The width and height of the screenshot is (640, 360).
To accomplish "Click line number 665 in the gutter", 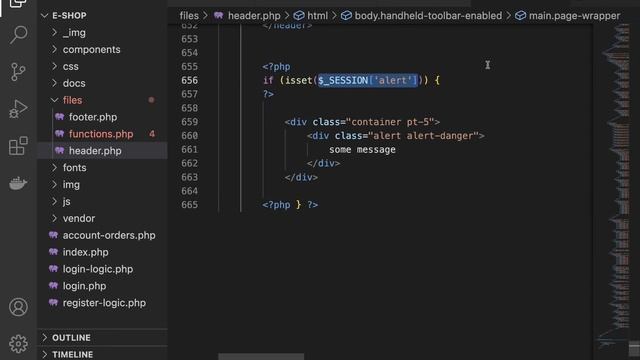I will (189, 204).
